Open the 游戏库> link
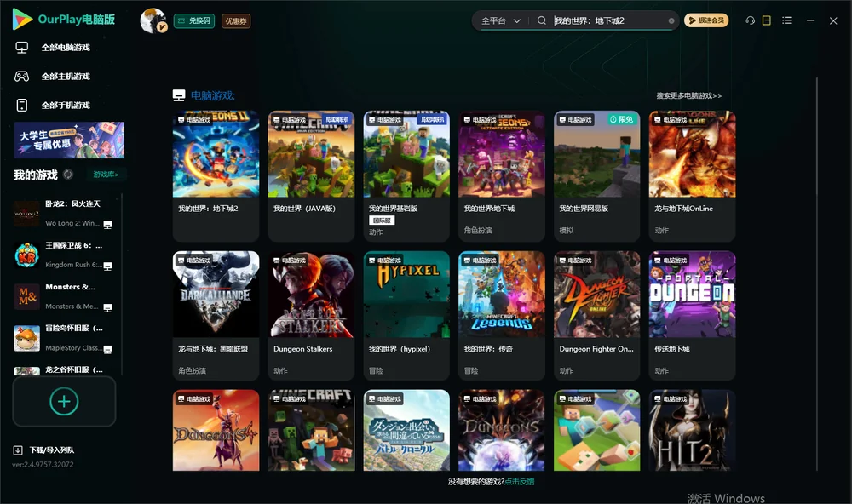 [106, 175]
